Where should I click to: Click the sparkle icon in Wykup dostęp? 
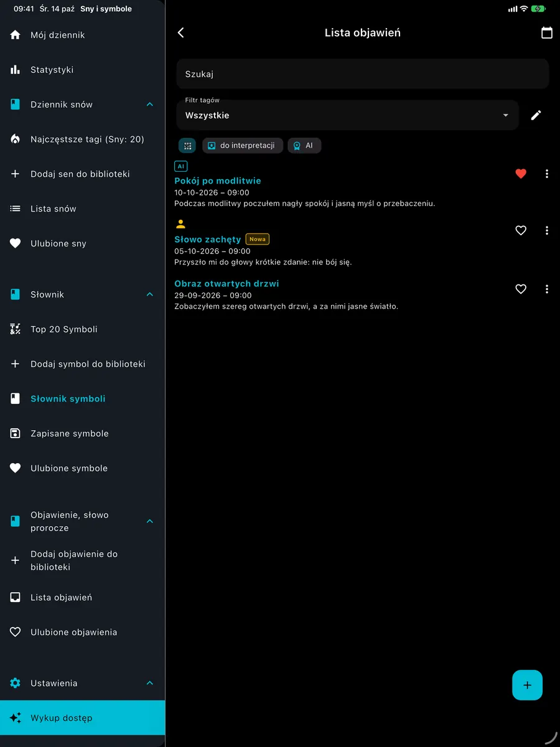[x=16, y=718]
